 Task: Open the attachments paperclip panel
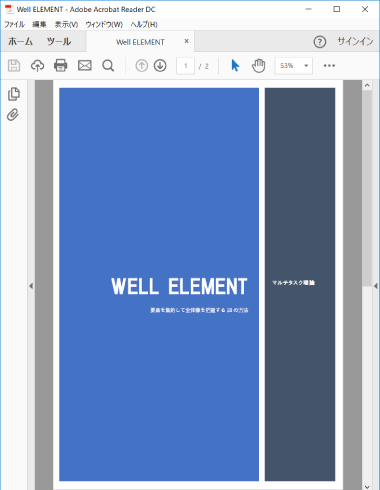point(13,115)
